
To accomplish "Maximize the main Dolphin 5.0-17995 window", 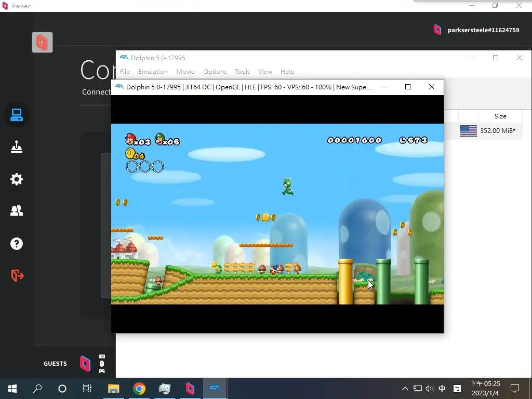I will 496,58.
